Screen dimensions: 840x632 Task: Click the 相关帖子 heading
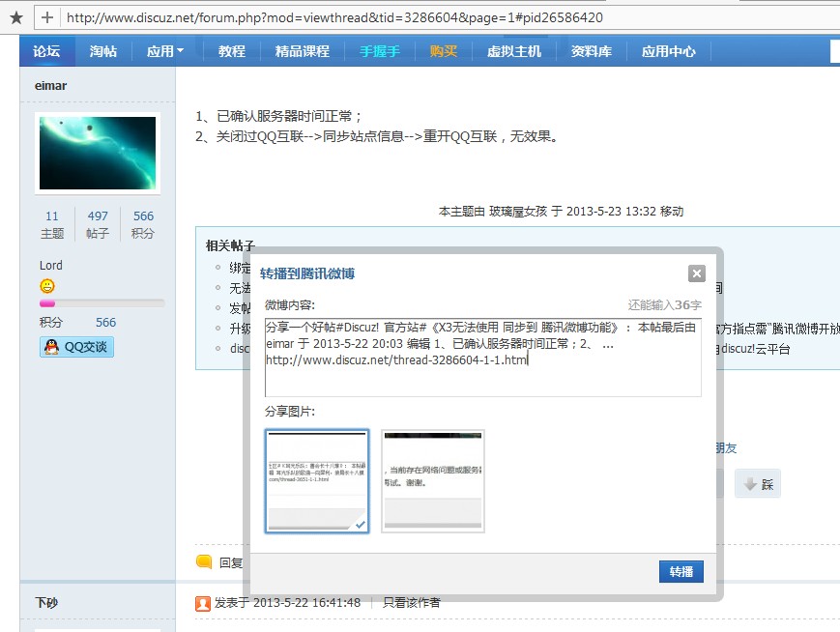tap(230, 245)
